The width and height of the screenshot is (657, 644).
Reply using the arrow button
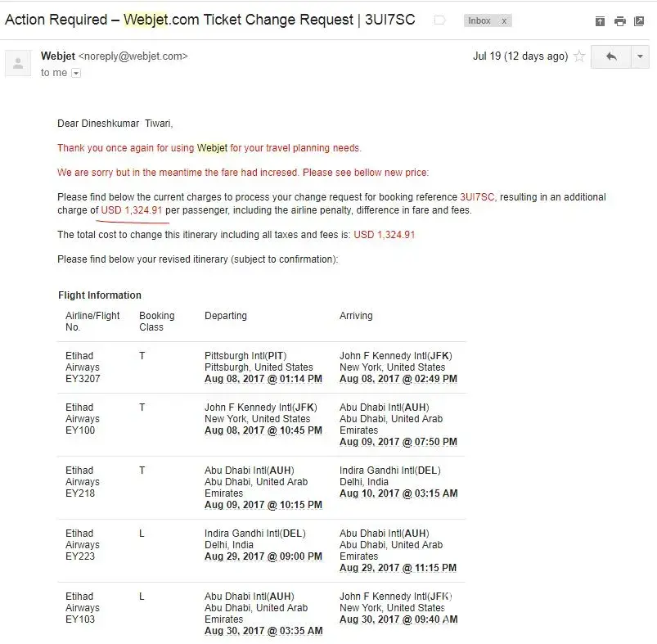coord(611,56)
